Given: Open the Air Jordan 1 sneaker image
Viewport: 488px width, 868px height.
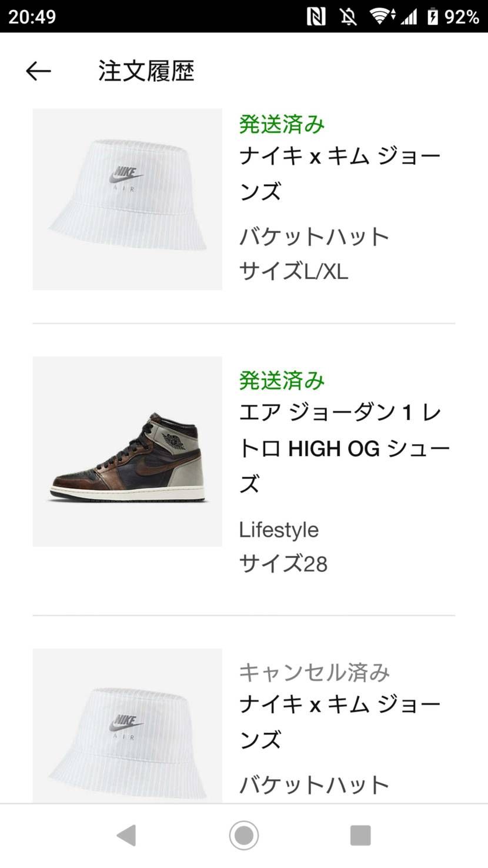Looking at the screenshot, I should (x=127, y=451).
